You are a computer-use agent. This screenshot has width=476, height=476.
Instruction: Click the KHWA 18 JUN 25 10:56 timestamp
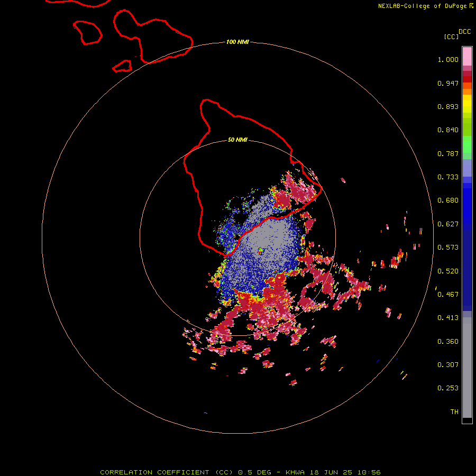[333, 472]
